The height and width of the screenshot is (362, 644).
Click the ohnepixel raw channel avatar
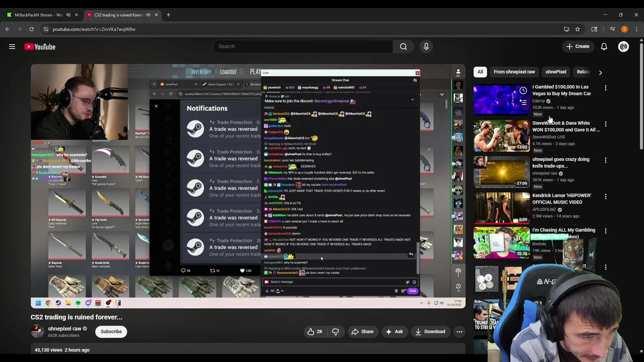tap(38, 331)
